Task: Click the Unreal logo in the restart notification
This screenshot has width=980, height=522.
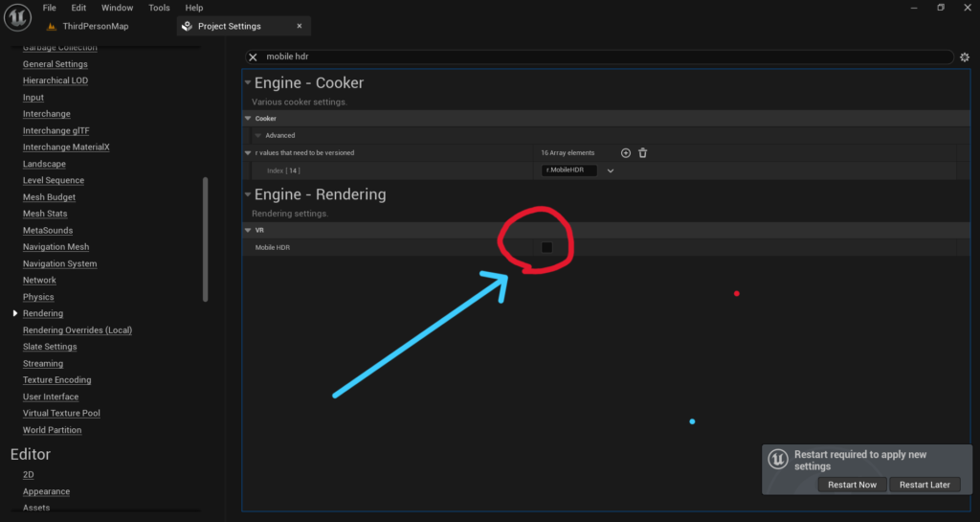Action: pyautogui.click(x=778, y=460)
